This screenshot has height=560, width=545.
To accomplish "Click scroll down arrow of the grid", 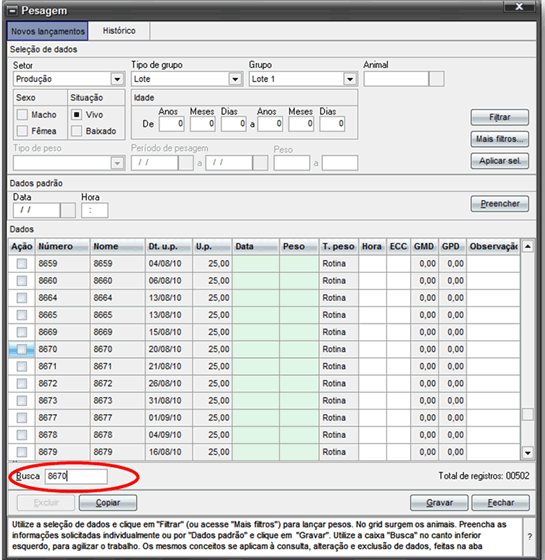I will coord(528,453).
